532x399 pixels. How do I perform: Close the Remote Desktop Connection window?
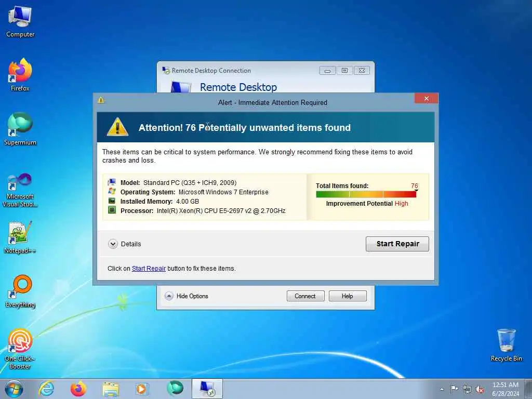pos(362,71)
